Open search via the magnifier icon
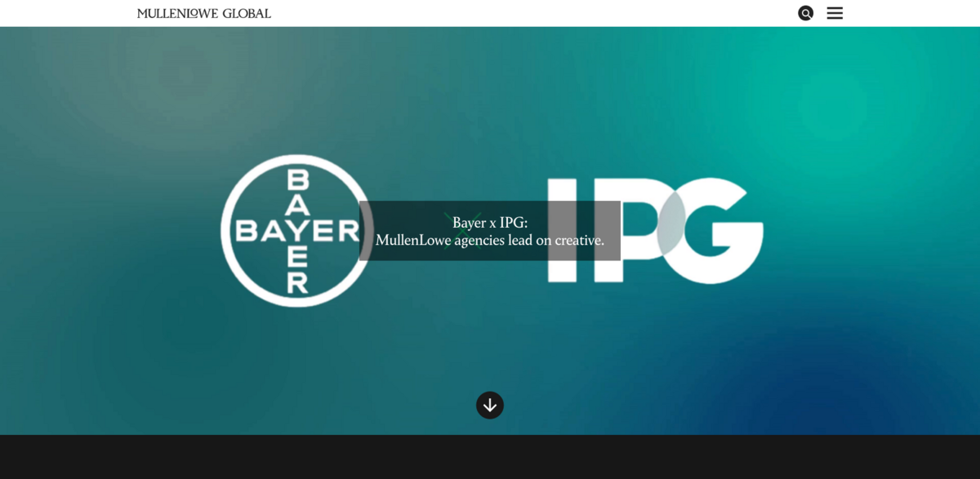 point(805,13)
